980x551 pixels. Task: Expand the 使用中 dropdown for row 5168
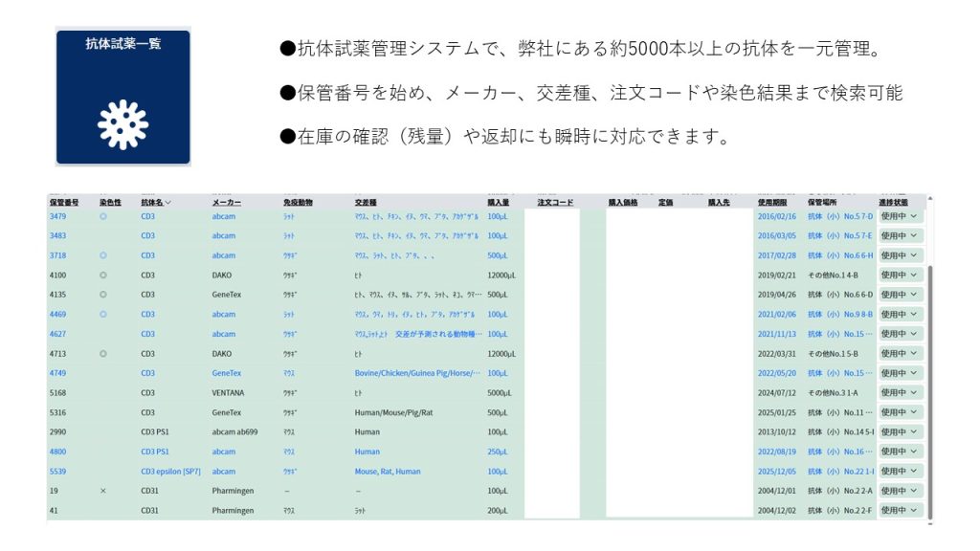pos(900,392)
